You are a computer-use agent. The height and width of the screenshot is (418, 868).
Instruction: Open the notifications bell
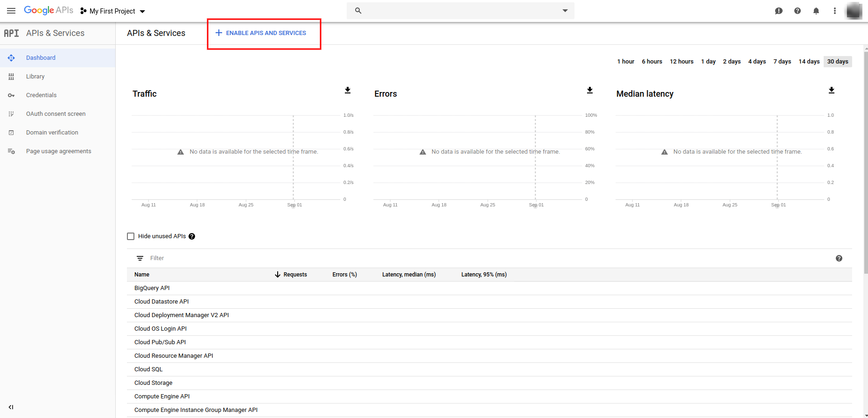pos(816,11)
